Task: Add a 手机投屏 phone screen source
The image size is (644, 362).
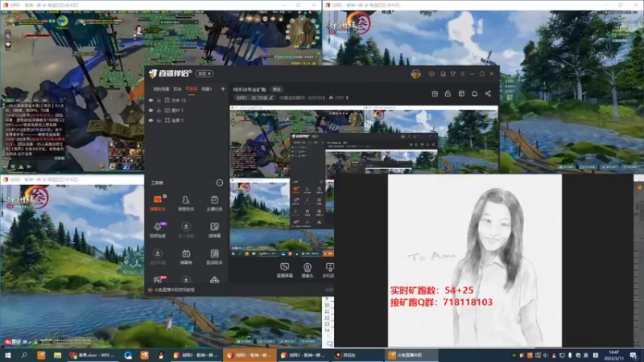Action: pos(328,270)
